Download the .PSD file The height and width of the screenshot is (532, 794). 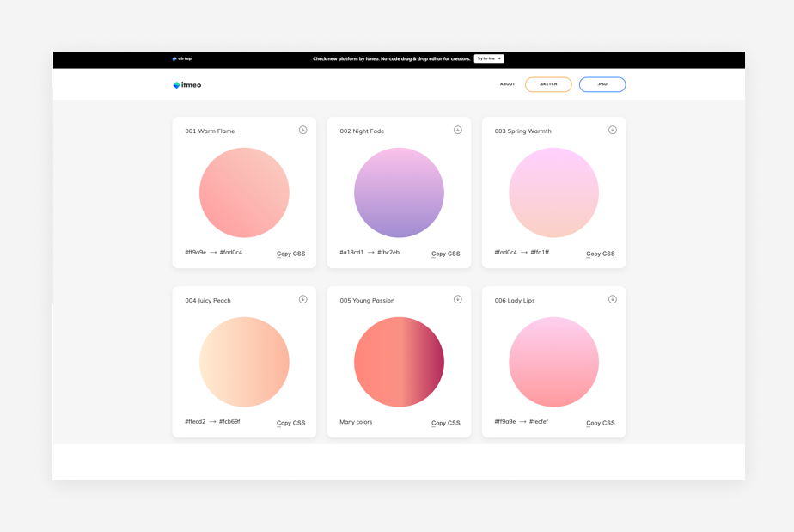click(602, 84)
